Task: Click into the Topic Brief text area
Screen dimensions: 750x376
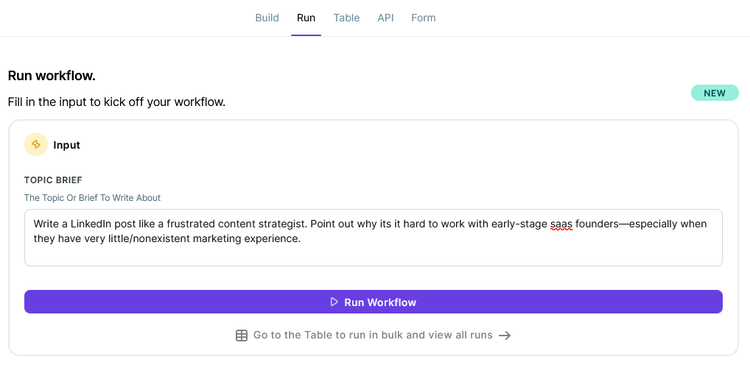Action: 373,237
